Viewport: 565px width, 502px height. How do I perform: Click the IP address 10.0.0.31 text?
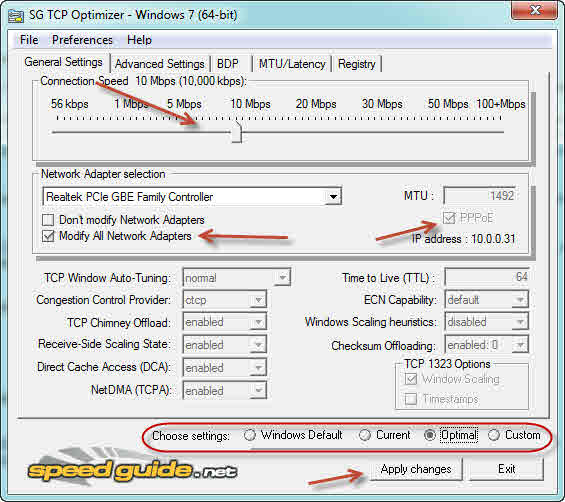(x=464, y=239)
